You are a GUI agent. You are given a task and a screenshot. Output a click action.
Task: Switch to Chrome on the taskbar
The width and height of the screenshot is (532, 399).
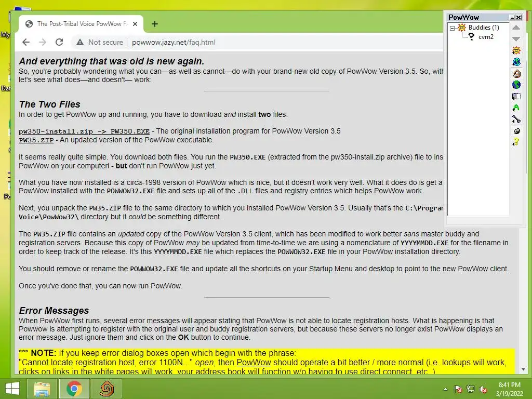(x=74, y=389)
